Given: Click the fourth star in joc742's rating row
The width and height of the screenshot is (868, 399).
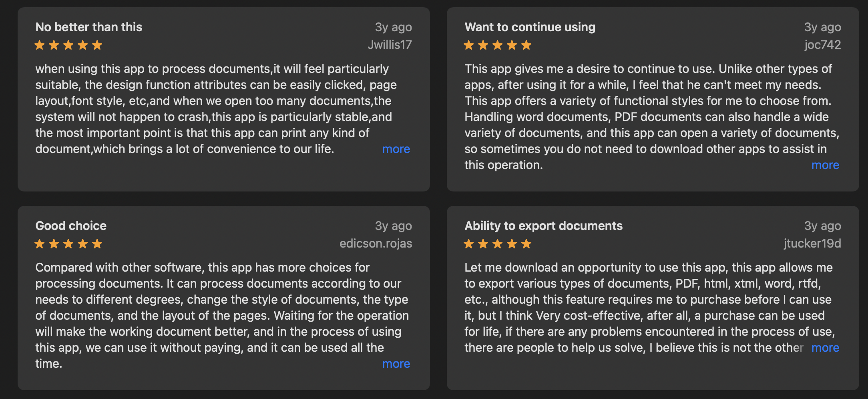Looking at the screenshot, I should 512,45.
